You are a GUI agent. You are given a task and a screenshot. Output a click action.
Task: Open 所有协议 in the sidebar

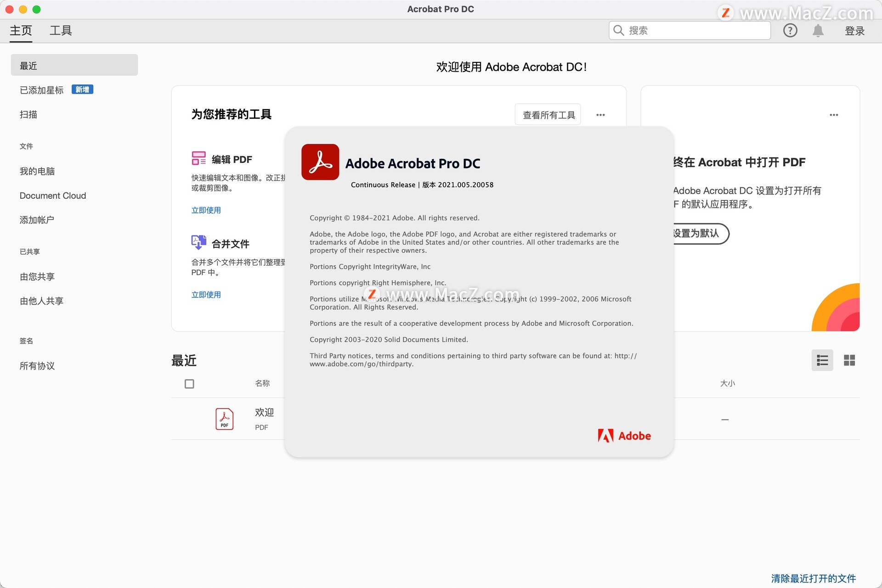[x=37, y=366]
